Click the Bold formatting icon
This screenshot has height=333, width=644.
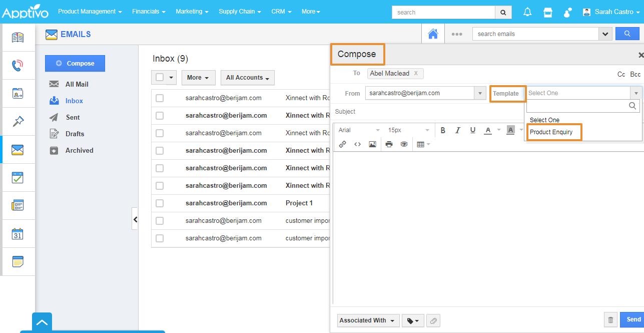pos(443,130)
